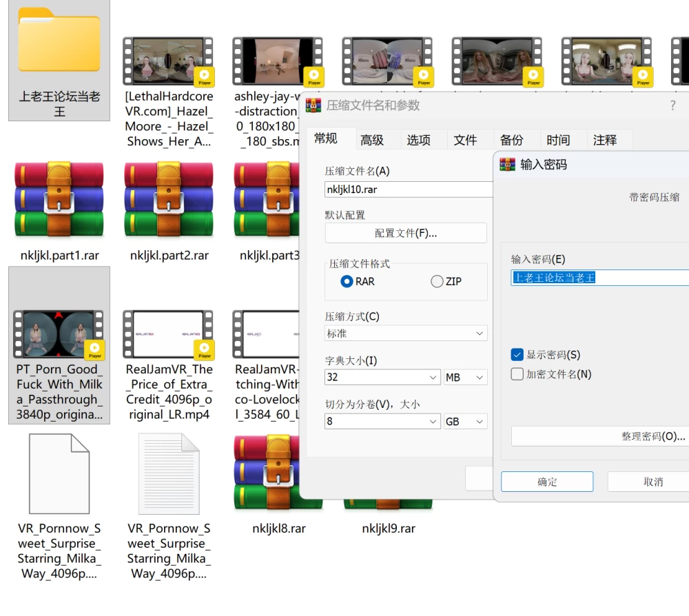Open the 备份 tab
Viewport: 689px width, 616px height.
pyautogui.click(x=511, y=140)
